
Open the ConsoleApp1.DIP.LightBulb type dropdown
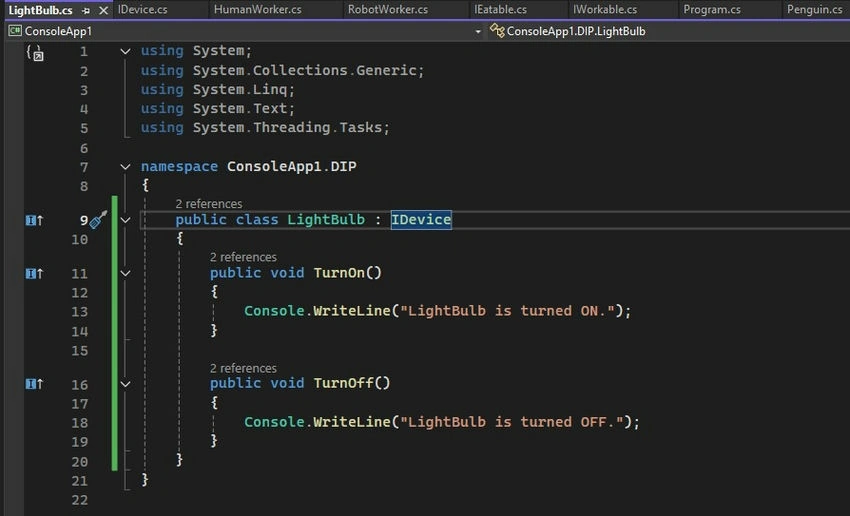[576, 31]
